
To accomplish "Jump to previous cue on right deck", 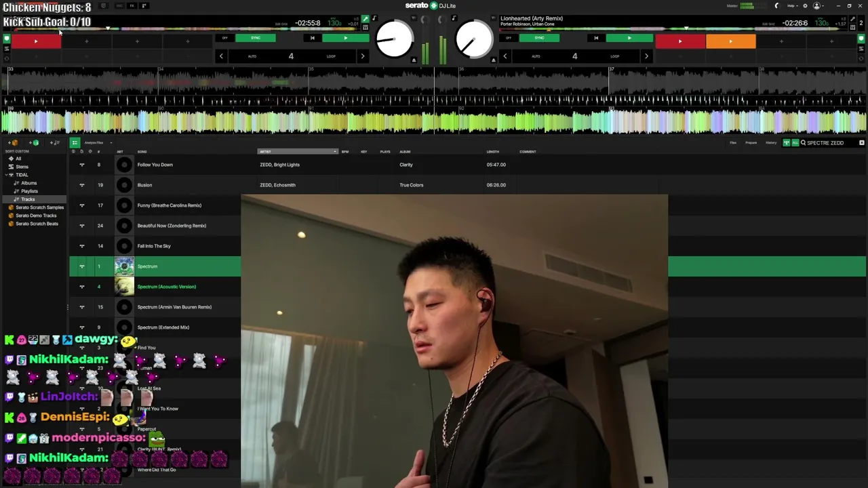I will 596,38.
